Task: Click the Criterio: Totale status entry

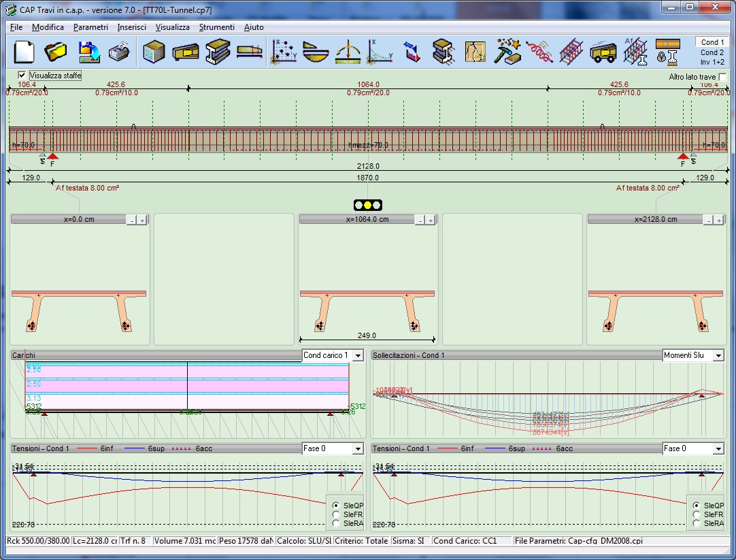Action: 361,541
